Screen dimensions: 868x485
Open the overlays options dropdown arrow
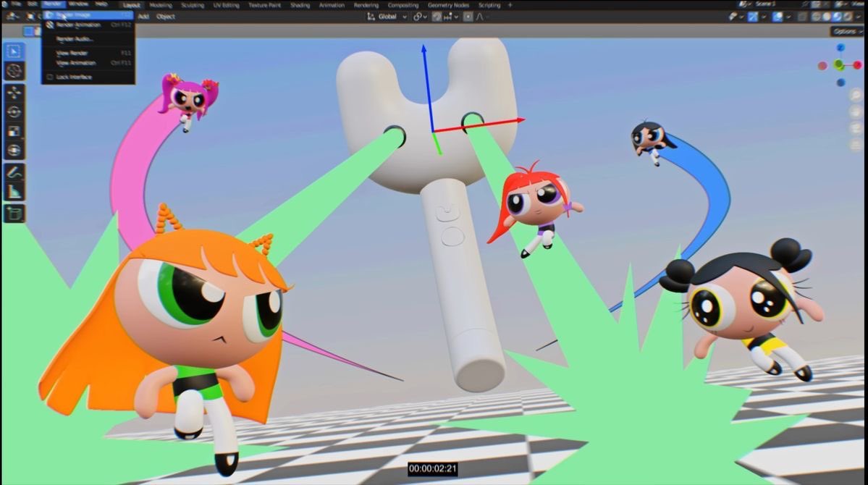click(789, 17)
